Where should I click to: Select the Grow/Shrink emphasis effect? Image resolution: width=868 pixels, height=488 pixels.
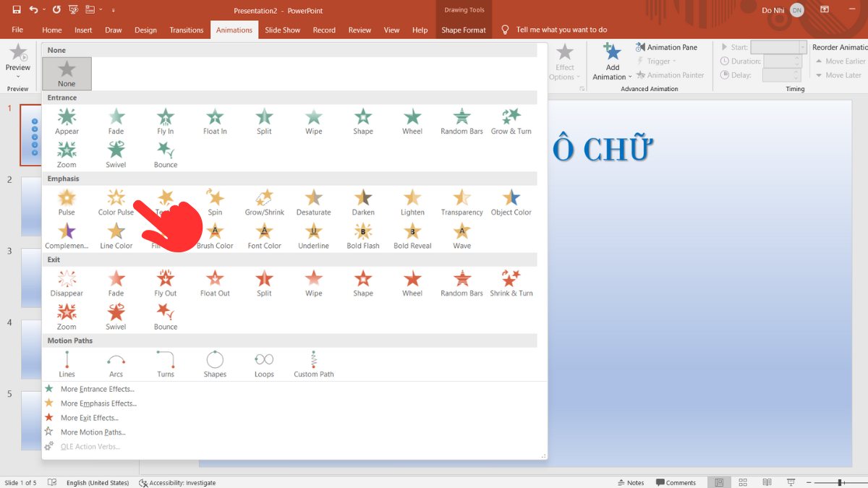[264, 202]
